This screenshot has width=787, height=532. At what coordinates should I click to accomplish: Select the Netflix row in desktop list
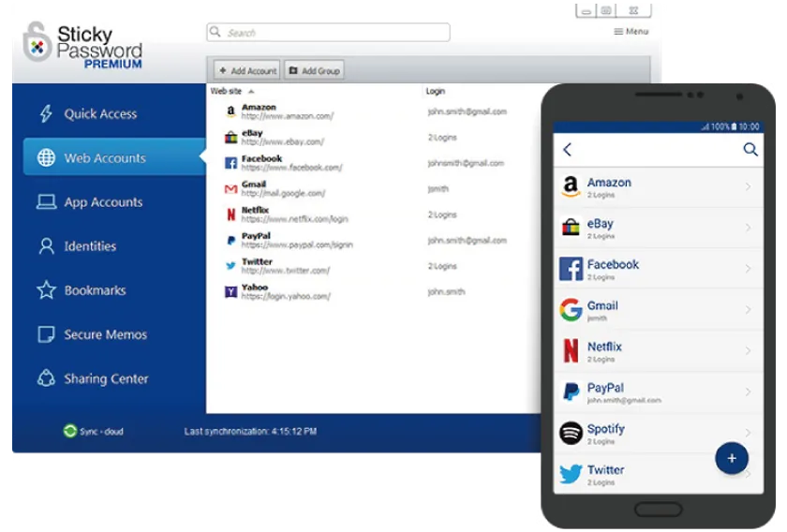click(x=374, y=214)
